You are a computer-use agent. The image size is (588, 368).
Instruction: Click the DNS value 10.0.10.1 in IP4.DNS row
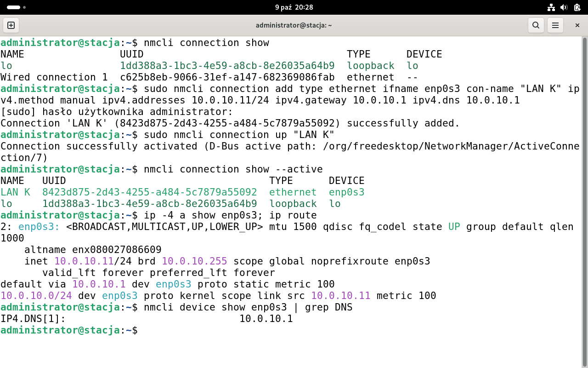tap(266, 319)
